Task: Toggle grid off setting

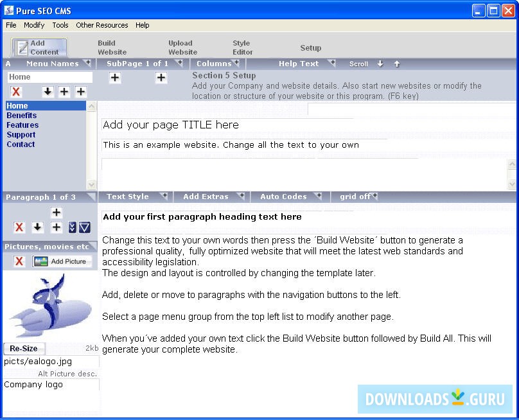Action: [x=356, y=197]
